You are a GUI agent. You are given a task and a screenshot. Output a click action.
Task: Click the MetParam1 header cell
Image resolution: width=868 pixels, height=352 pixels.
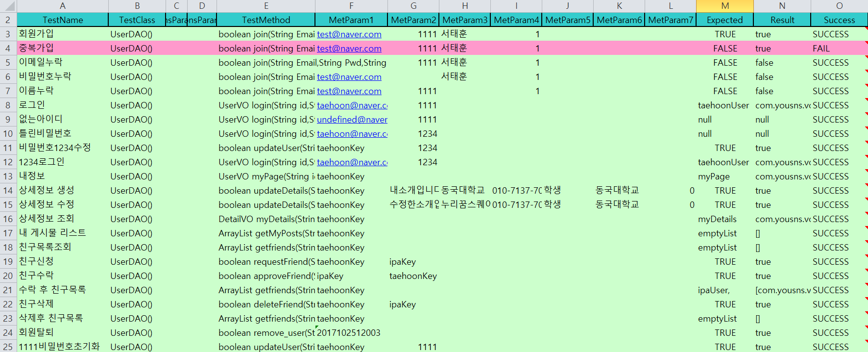pyautogui.click(x=351, y=20)
